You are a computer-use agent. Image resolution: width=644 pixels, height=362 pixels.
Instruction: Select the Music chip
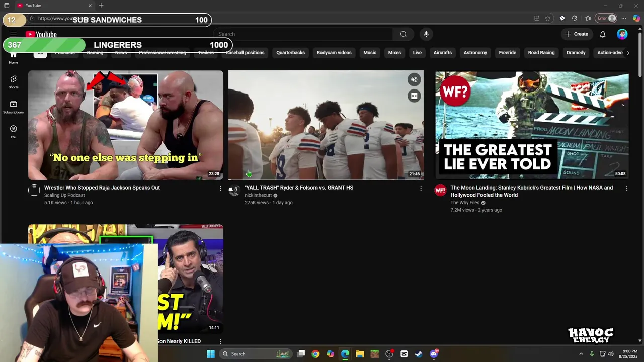tap(370, 53)
